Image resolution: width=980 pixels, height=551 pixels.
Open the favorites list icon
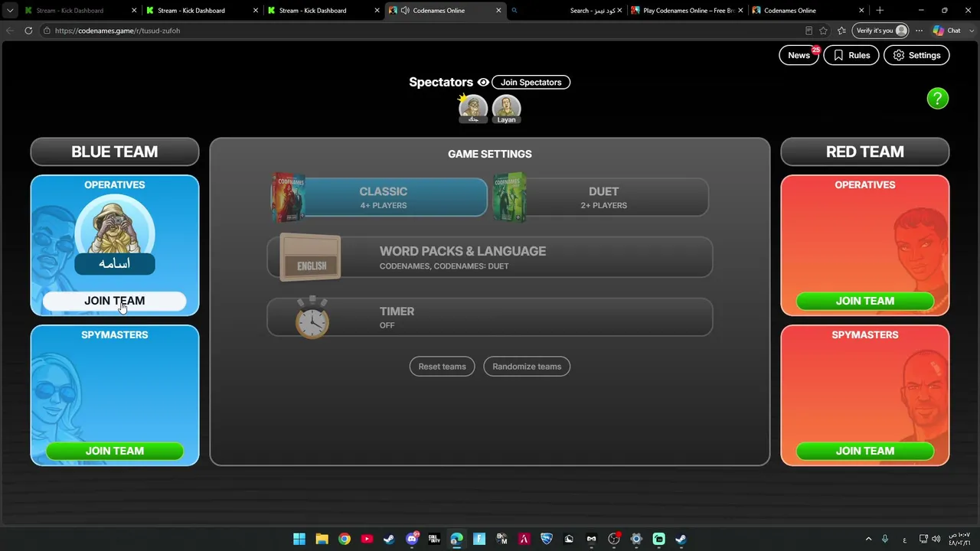pyautogui.click(x=841, y=31)
